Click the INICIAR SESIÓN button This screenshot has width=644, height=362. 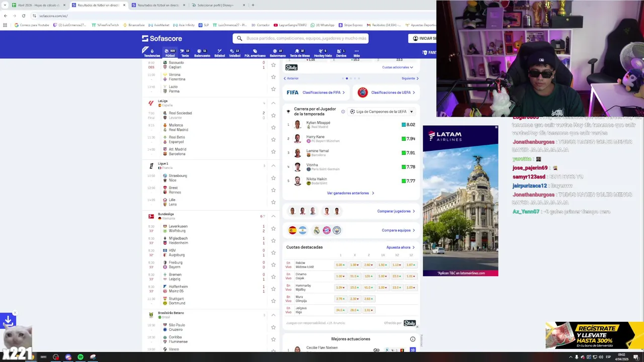pyautogui.click(x=423, y=38)
